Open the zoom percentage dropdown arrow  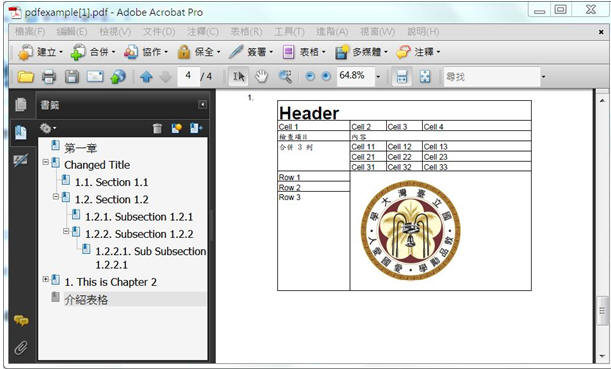(x=378, y=76)
